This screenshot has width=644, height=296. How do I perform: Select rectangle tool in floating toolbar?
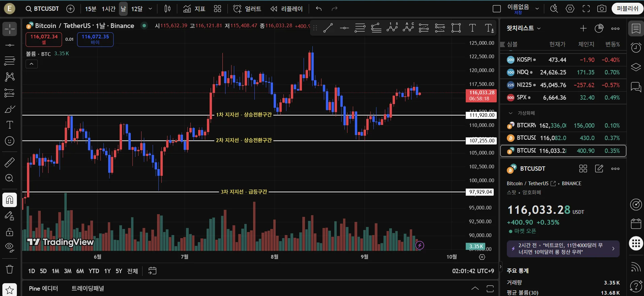click(x=456, y=28)
